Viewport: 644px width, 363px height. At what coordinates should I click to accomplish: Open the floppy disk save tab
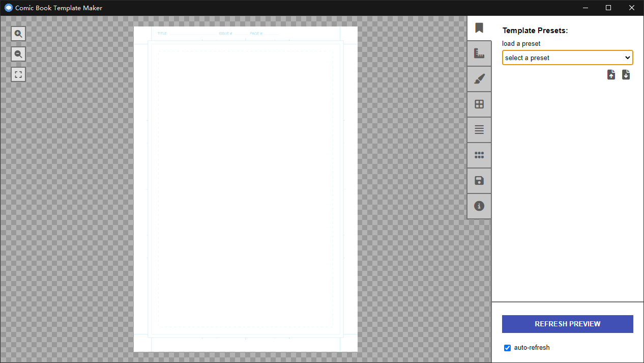coord(479,181)
